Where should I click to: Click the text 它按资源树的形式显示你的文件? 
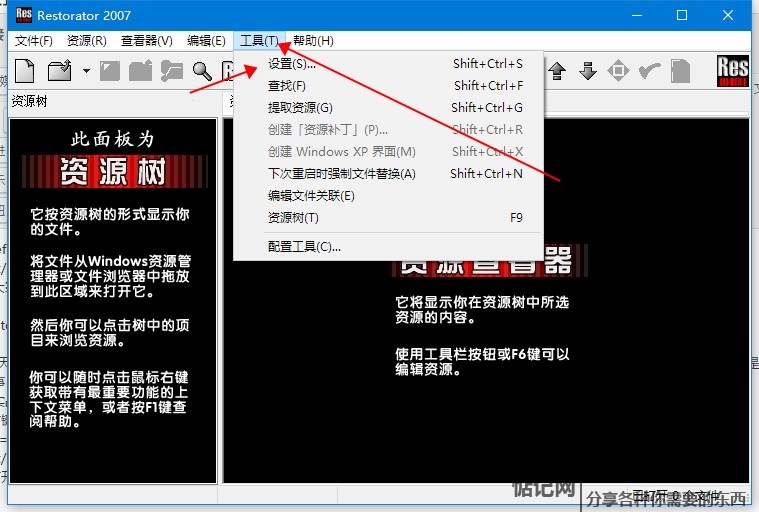pos(110,222)
